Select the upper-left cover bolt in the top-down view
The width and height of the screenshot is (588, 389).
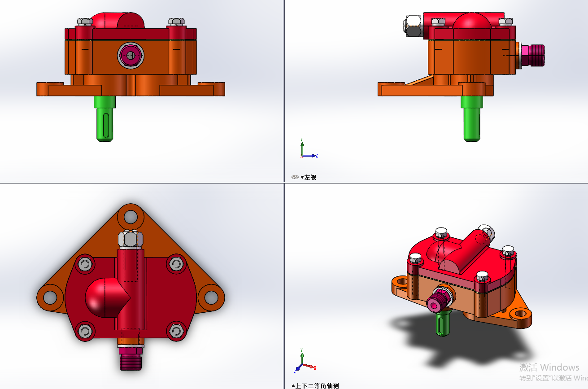point(85,264)
